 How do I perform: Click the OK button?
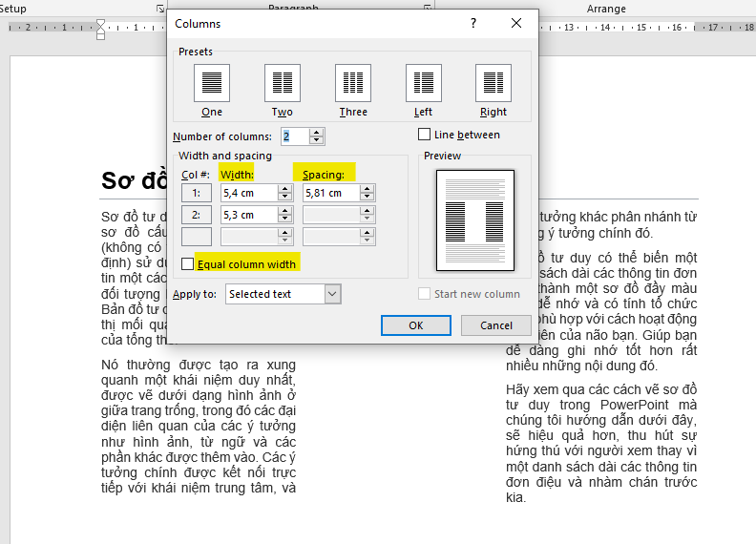[415, 325]
